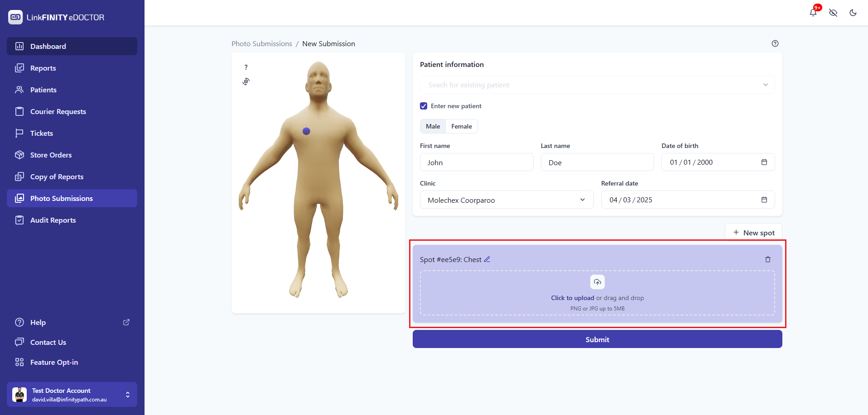This screenshot has width=868, height=415.
Task: Switch to dark mode with moon icon
Action: pos(853,13)
